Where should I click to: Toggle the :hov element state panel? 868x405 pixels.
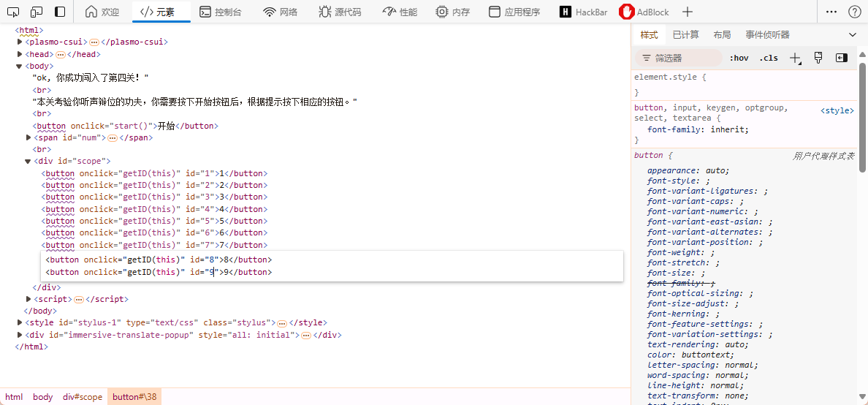(x=739, y=58)
